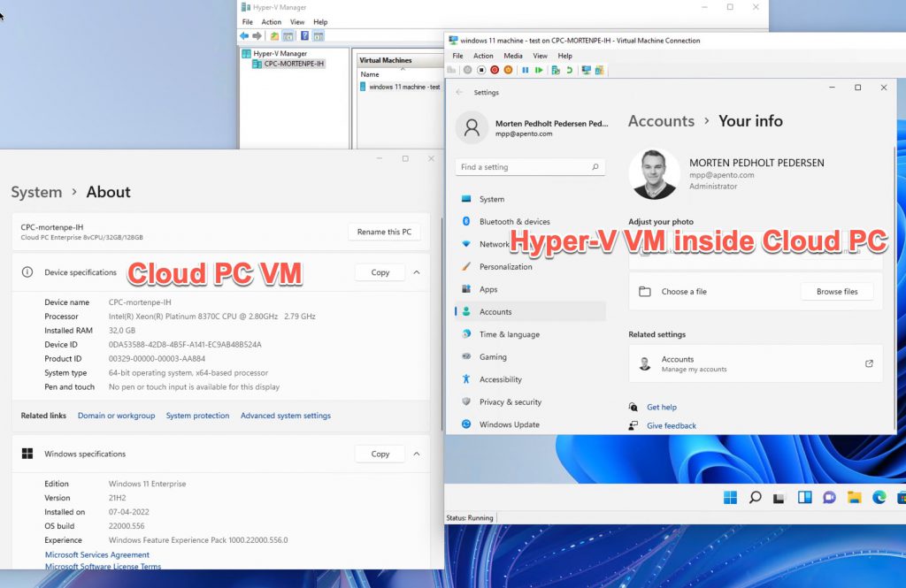
Task: Click the Up One Level icon in Hyper-V Manager
Action: tap(274, 36)
